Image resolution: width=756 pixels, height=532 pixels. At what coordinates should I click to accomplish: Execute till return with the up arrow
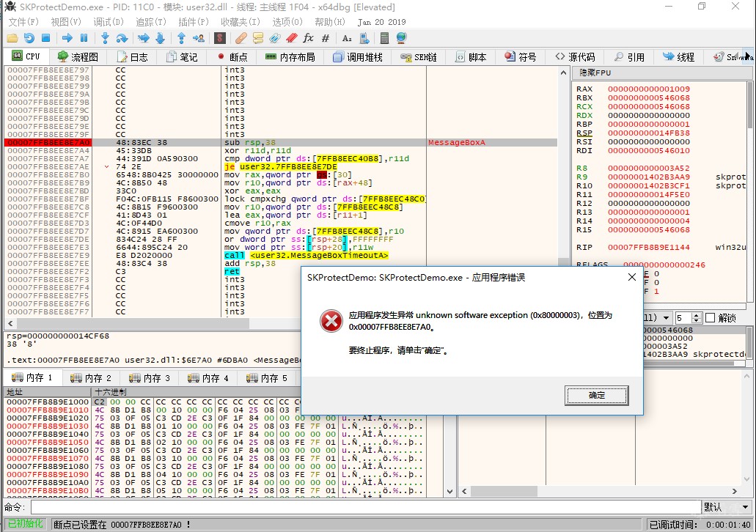coord(181,38)
